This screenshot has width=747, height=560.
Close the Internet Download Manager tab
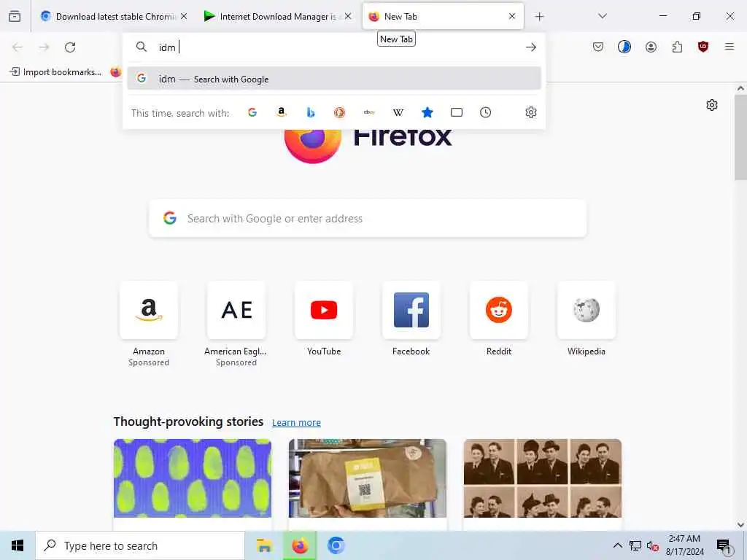point(348,16)
